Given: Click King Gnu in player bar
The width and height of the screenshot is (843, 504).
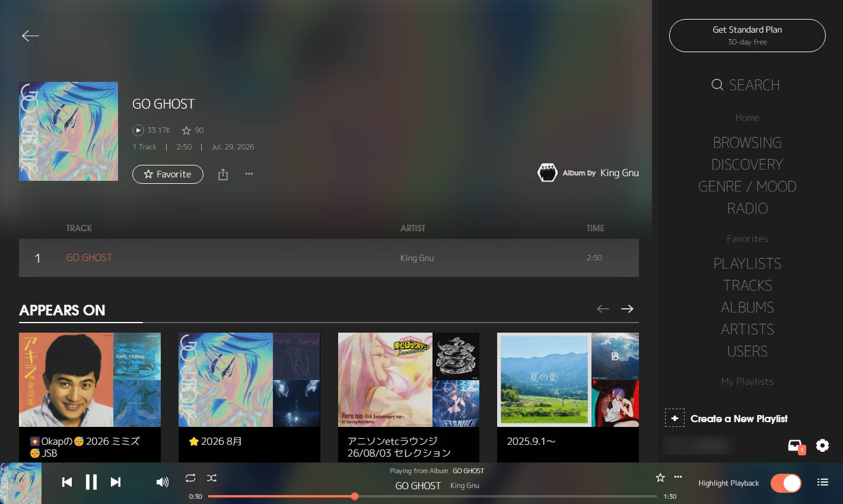Looking at the screenshot, I should click(x=465, y=486).
